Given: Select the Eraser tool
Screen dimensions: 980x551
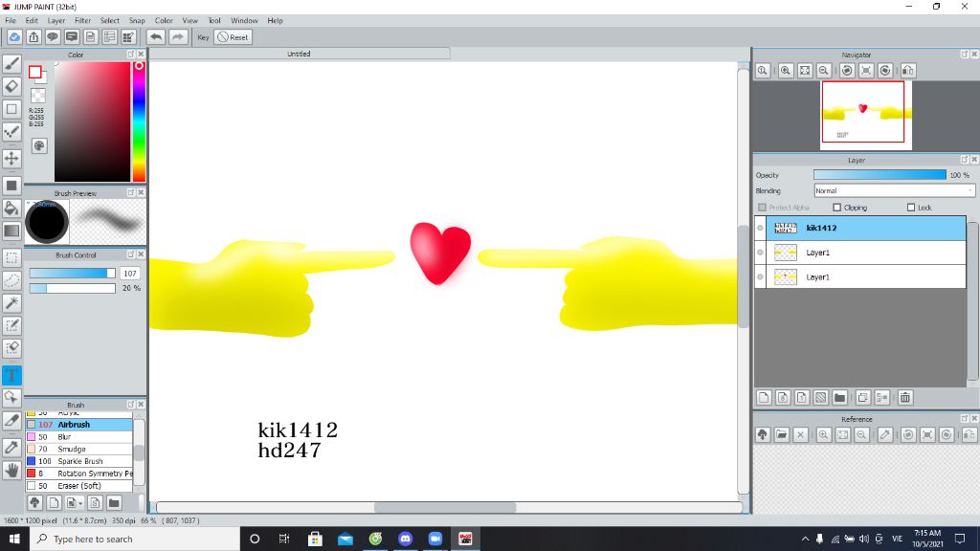Looking at the screenshot, I should [x=11, y=86].
